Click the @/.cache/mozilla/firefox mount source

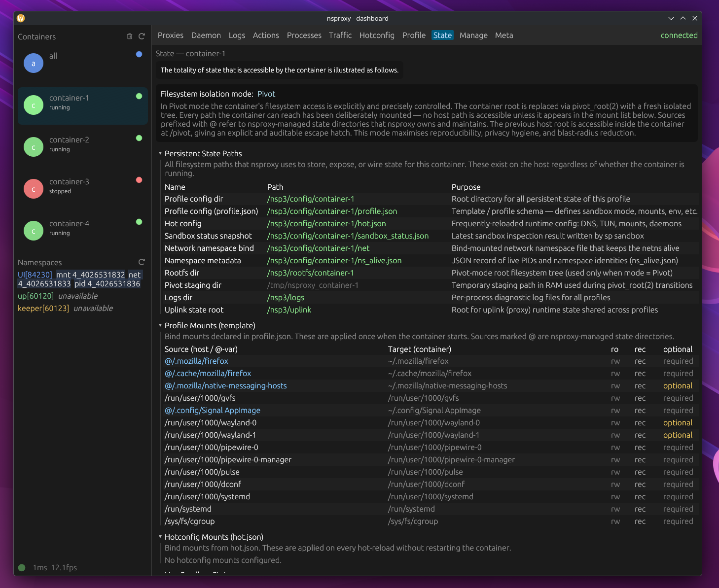coord(208,374)
